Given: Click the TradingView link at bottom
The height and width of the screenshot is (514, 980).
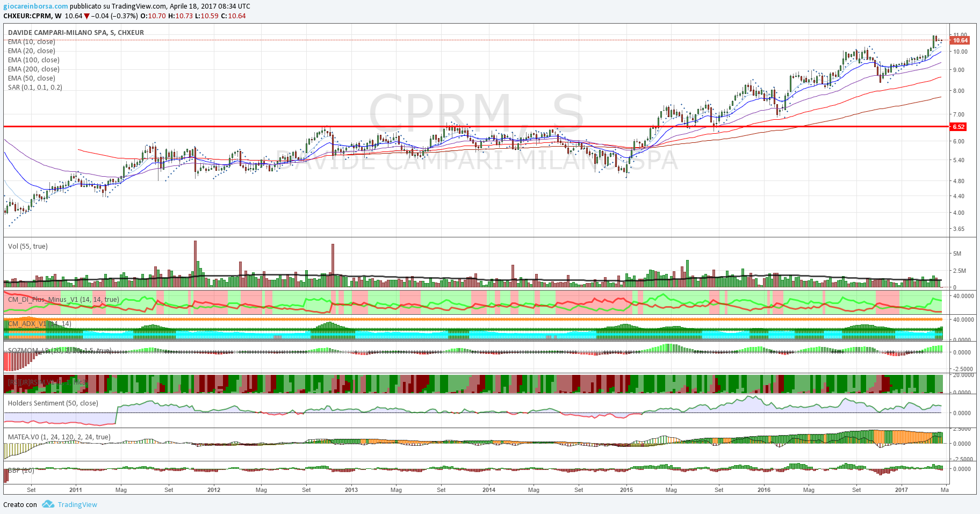Looking at the screenshot, I should (77, 504).
